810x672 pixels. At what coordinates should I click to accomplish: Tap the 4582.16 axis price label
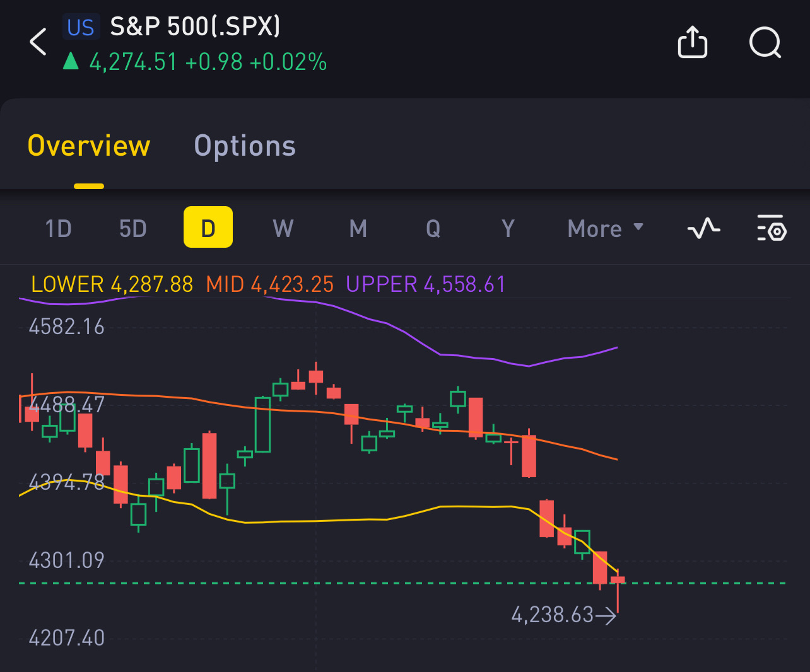tap(67, 327)
